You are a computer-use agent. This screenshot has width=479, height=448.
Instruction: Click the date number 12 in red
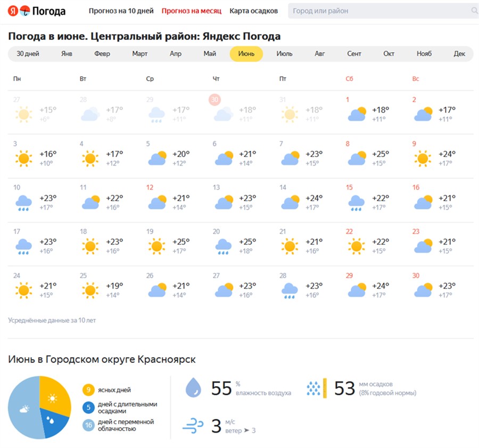point(150,187)
